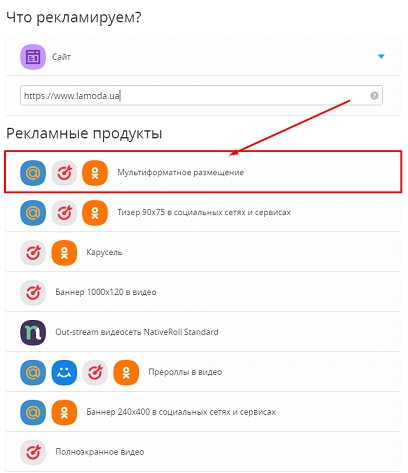Select Мультиформатное размещение product

(203, 172)
